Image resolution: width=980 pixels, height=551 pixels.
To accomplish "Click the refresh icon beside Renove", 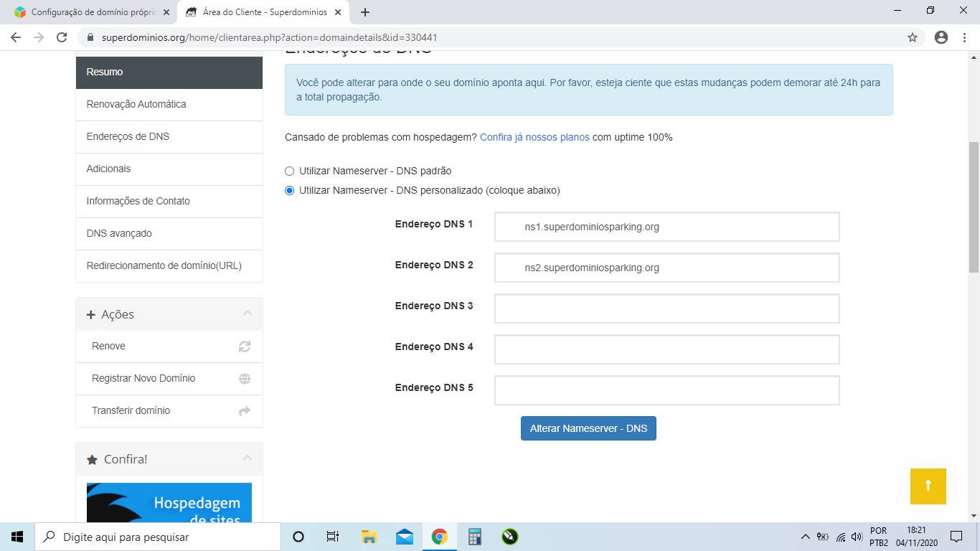I will 245,347.
